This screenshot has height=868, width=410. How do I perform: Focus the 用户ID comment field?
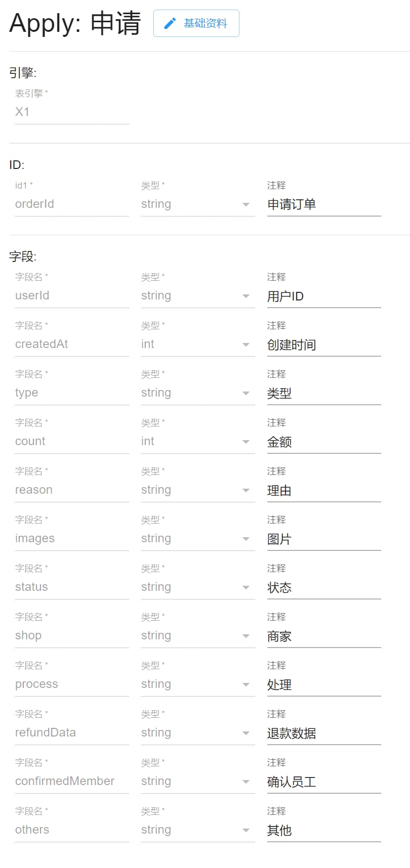324,296
